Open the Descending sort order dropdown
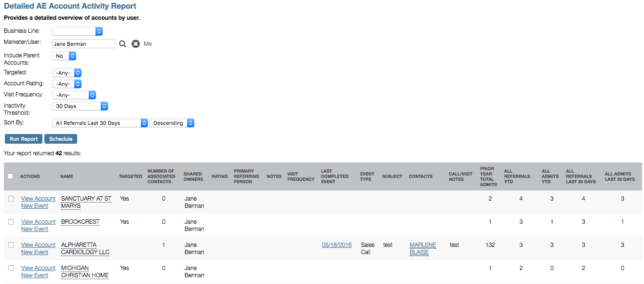Image resolution: width=644 pixels, height=284 pixels. 172,123
